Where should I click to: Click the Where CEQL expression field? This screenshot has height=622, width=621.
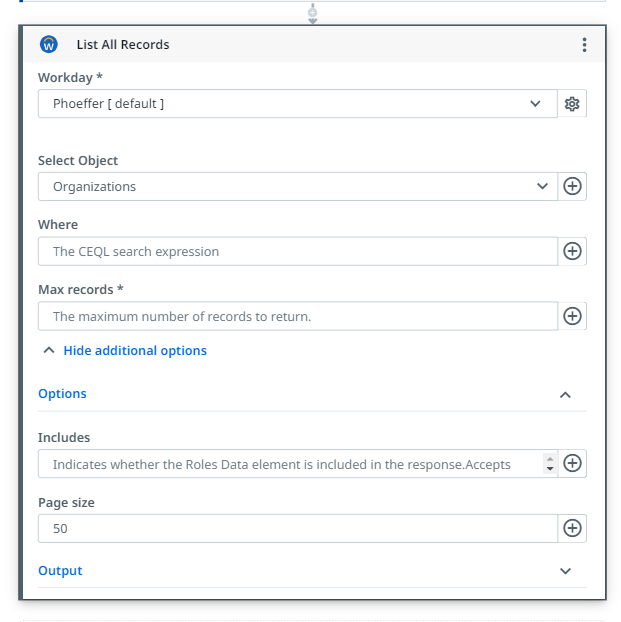(x=297, y=252)
